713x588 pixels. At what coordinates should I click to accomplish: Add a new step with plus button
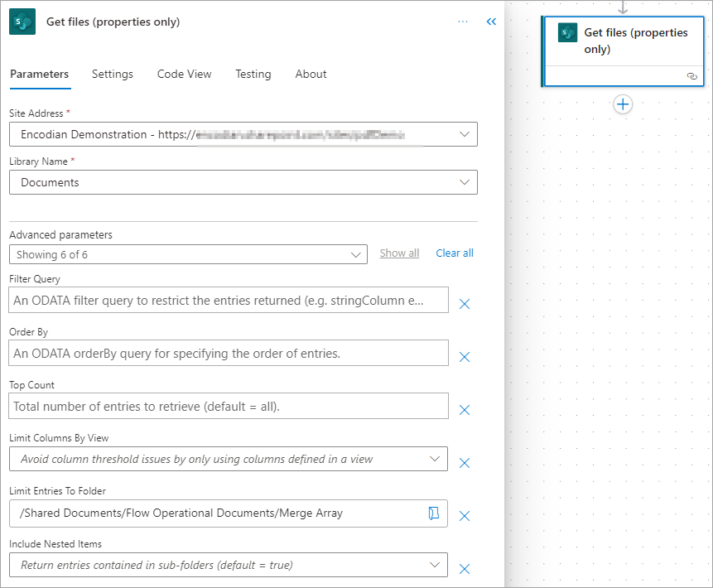pyautogui.click(x=623, y=104)
